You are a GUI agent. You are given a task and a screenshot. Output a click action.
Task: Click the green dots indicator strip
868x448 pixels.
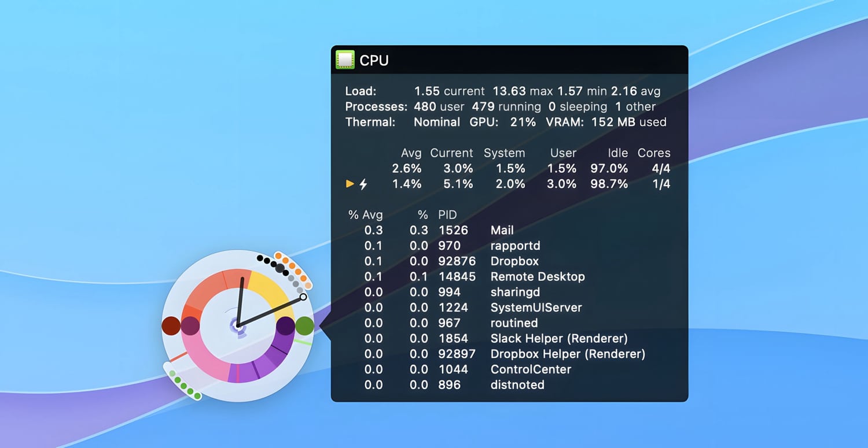(184, 384)
